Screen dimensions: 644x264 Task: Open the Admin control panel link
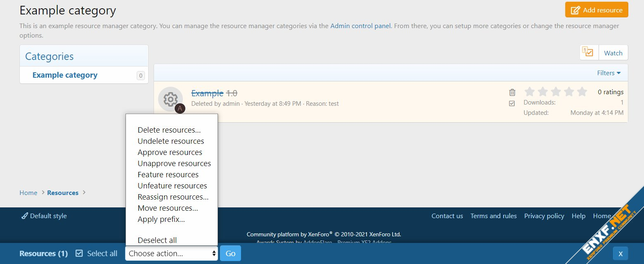[360, 26]
